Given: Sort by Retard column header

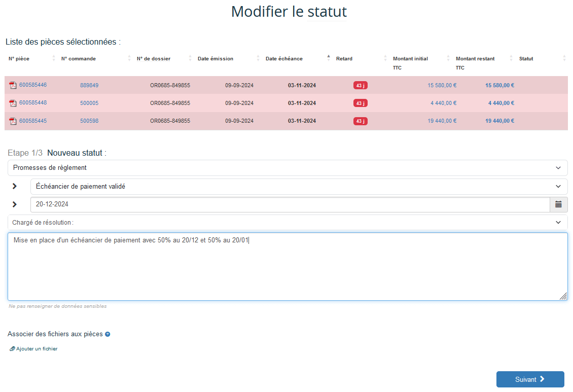Looking at the screenshot, I should pos(344,59).
